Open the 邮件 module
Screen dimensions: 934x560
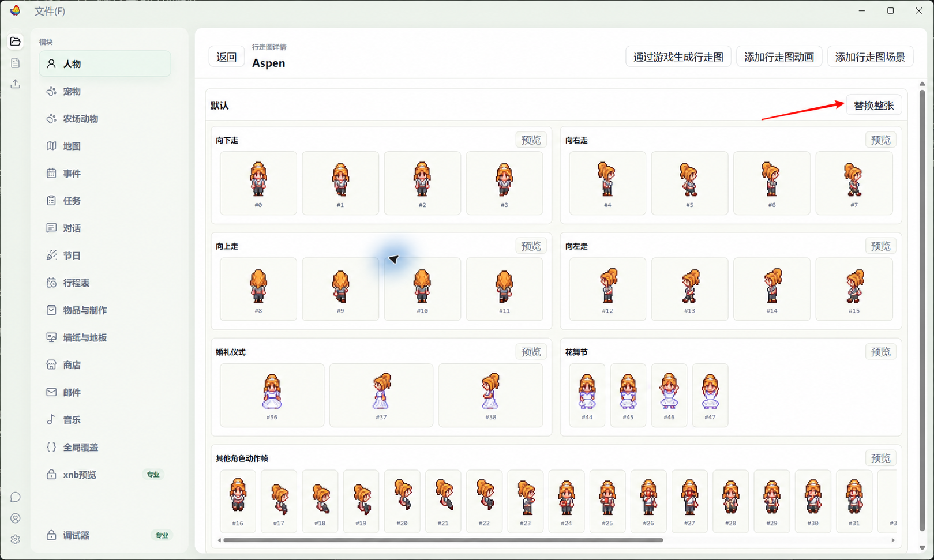pyautogui.click(x=105, y=392)
